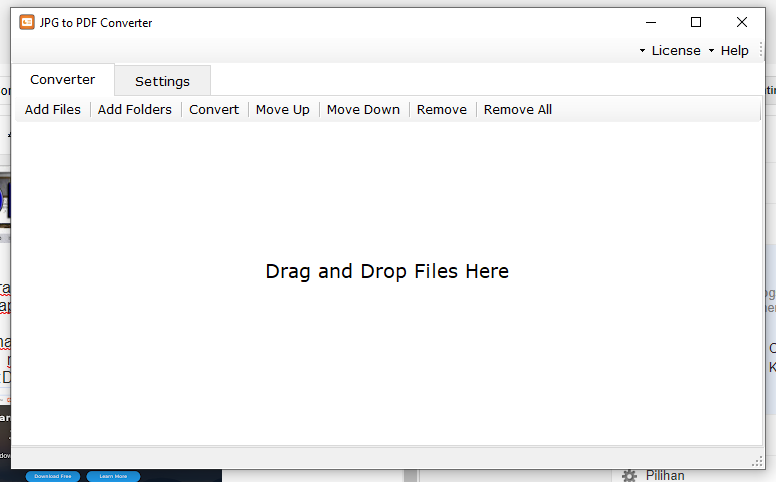Click the JPG to PDF Converter app icon
Image resolution: width=776 pixels, height=482 pixels.
tap(27, 22)
